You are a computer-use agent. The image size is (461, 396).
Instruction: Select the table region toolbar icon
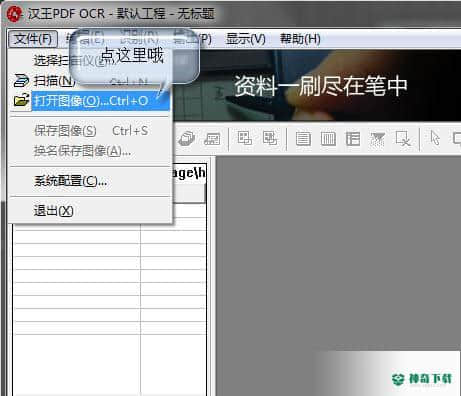point(353,139)
